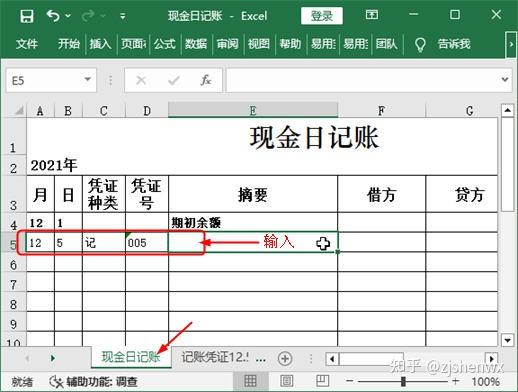This screenshot has height=392, width=518.
Task: Switch to Page Layout view
Action: point(286,381)
